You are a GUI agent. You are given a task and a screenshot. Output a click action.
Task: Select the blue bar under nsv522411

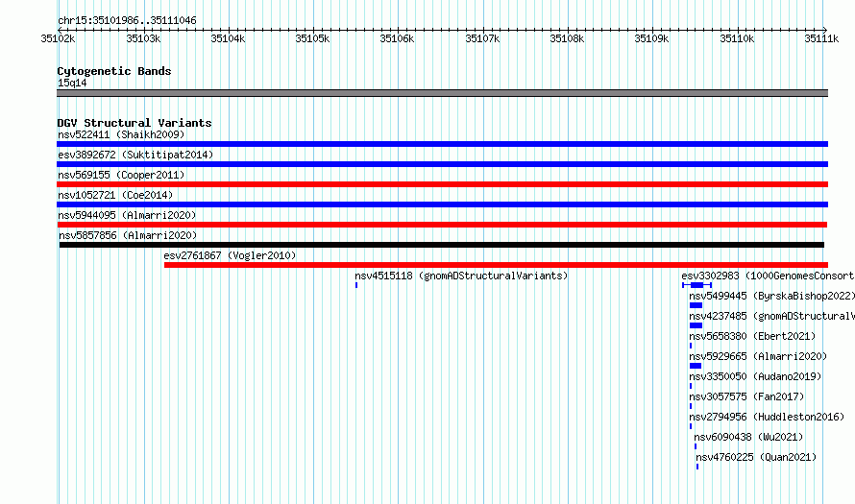(x=442, y=144)
